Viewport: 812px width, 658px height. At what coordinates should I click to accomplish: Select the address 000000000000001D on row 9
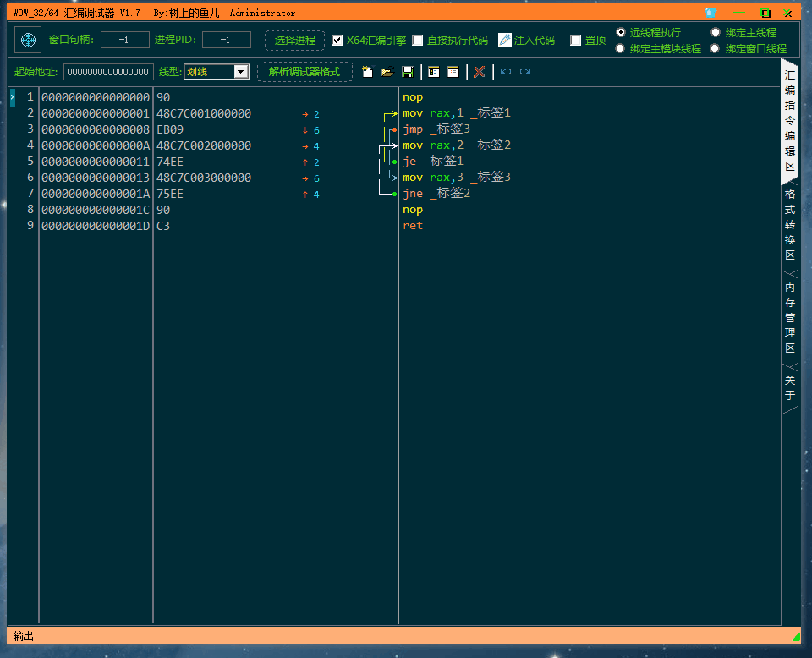click(96, 226)
